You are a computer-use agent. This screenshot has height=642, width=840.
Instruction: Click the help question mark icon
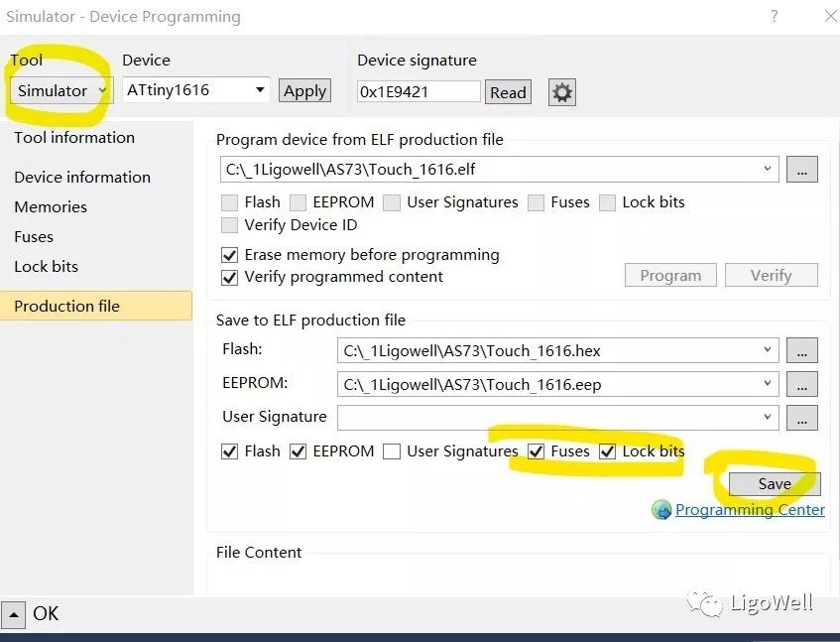(775, 17)
